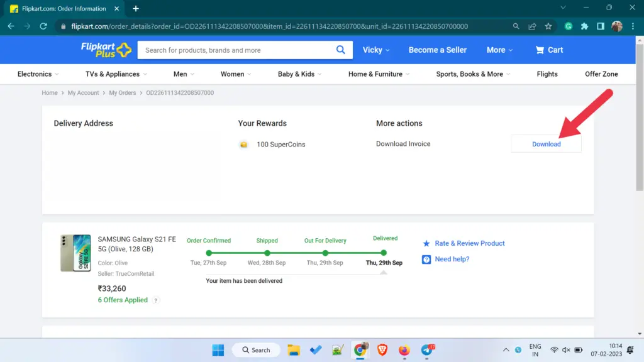Image resolution: width=644 pixels, height=362 pixels.
Task: Open the Flights section
Action: [x=547, y=74]
